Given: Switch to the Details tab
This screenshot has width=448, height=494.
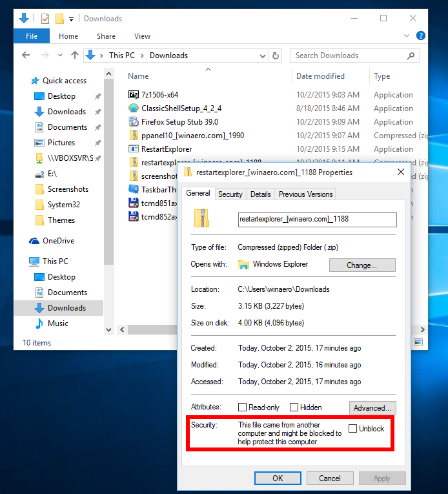Looking at the screenshot, I should coord(260,194).
